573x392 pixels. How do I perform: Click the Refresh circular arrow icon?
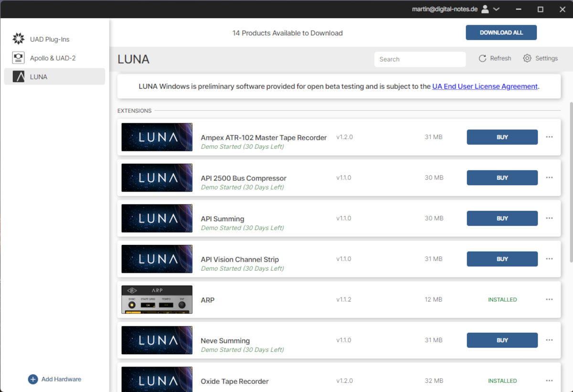tap(482, 58)
